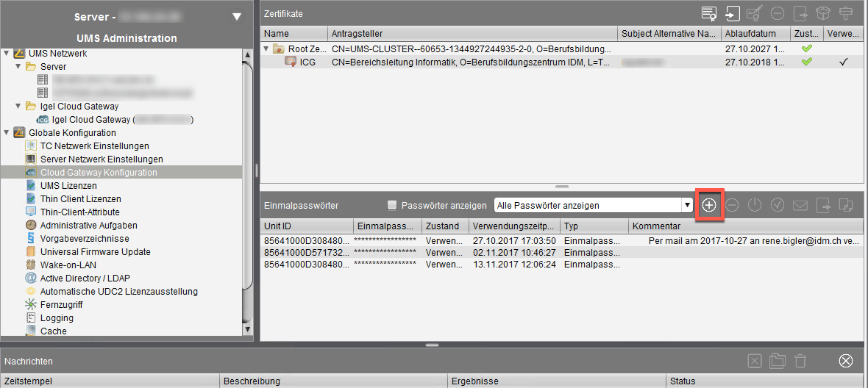Click the circled checkmark in Einmalpasswörter toolbar
The width and height of the screenshot is (868, 388).
[x=778, y=205]
